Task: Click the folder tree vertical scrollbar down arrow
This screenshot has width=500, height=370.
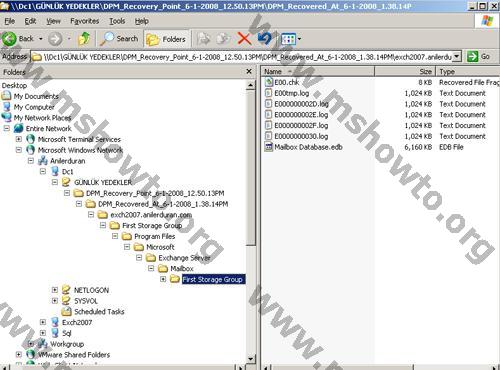Action: click(x=251, y=359)
